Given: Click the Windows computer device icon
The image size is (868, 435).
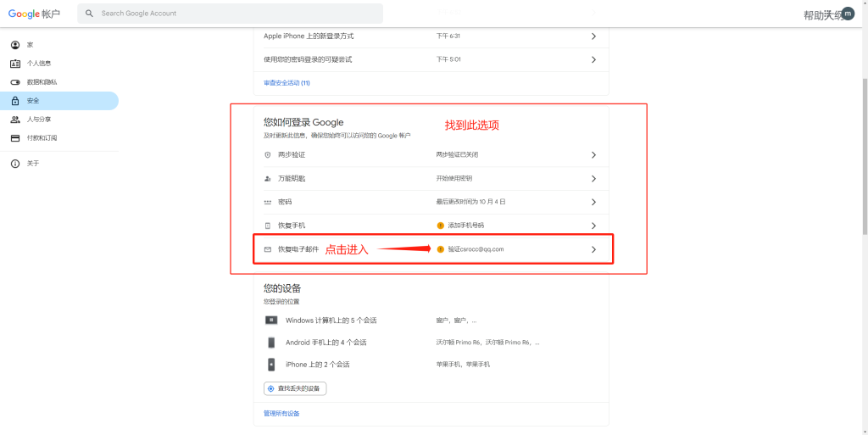Looking at the screenshot, I should click(x=271, y=321).
